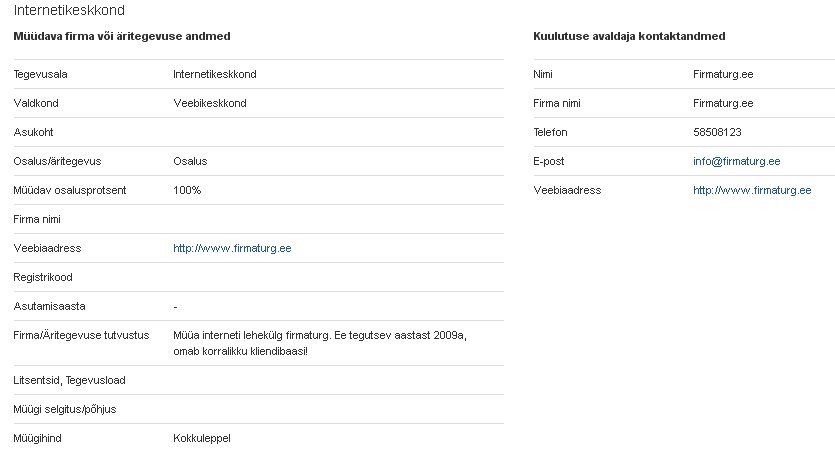Click the "Litsentsid, Tegevusload" row label

click(70, 380)
